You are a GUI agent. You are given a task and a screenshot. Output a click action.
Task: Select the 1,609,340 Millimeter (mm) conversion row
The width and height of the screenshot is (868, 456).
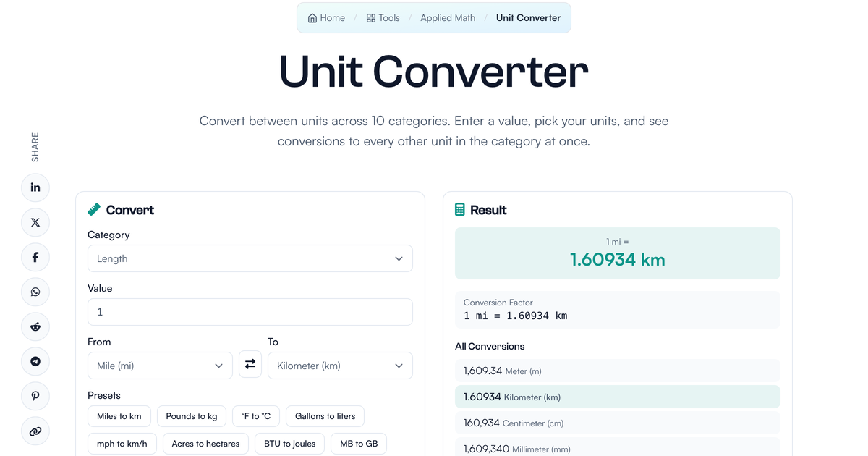tap(618, 448)
